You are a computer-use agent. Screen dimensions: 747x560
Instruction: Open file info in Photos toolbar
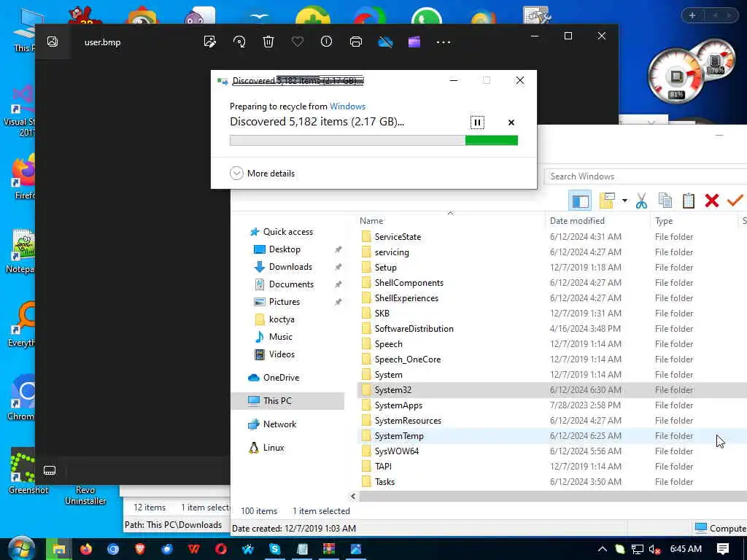[326, 42]
